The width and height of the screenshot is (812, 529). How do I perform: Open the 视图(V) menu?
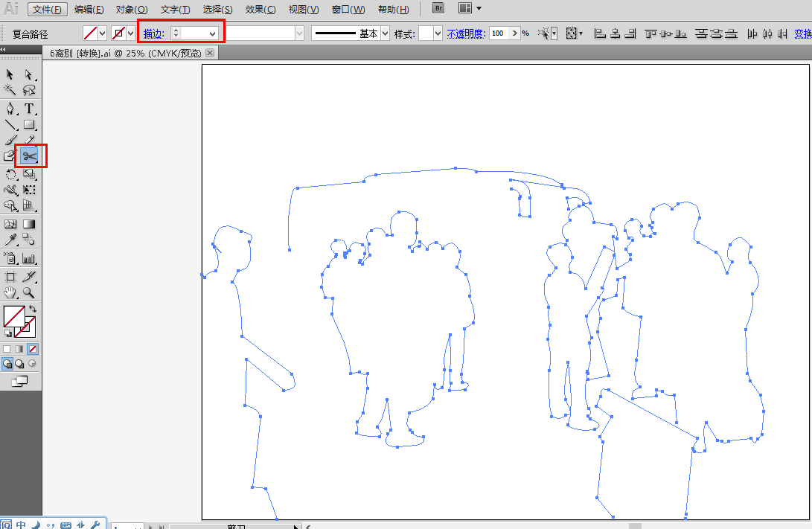click(304, 10)
